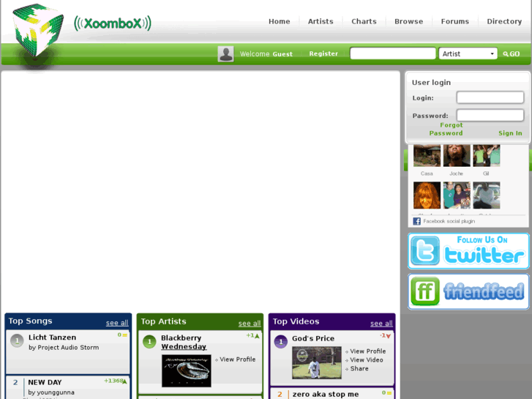The height and width of the screenshot is (399, 532).
Task: Click the rank 1 badge for Blackberry Wednesday
Action: [x=149, y=342]
